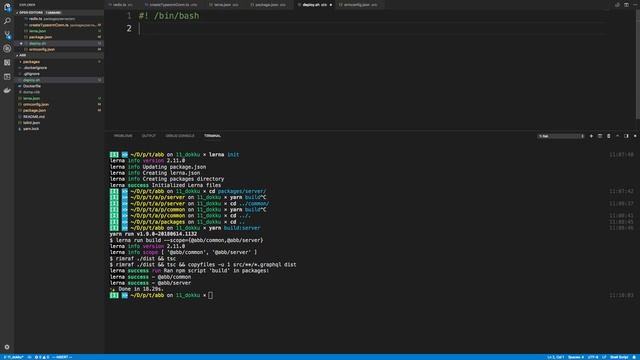Open the Search view in activity bar
Viewport: 640px width, 360px height.
(7, 21)
